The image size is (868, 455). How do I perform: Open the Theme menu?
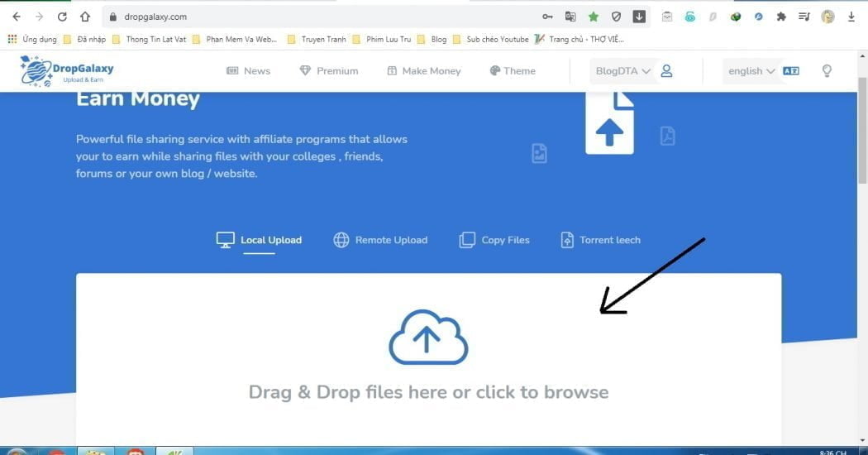click(513, 71)
